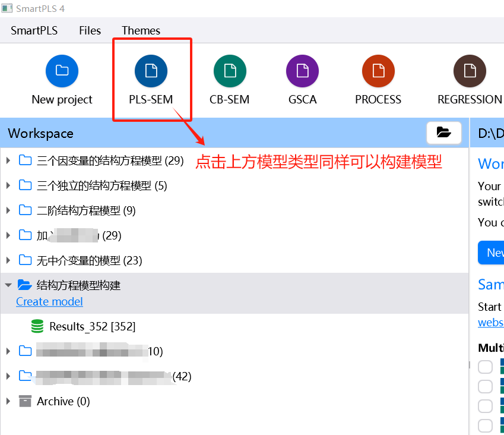
Task: Click the New project icon
Action: point(62,71)
